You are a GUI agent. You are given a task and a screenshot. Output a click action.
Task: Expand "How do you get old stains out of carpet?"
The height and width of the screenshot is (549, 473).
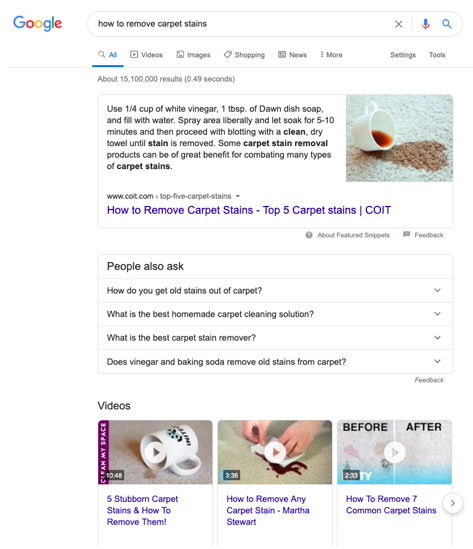click(275, 291)
